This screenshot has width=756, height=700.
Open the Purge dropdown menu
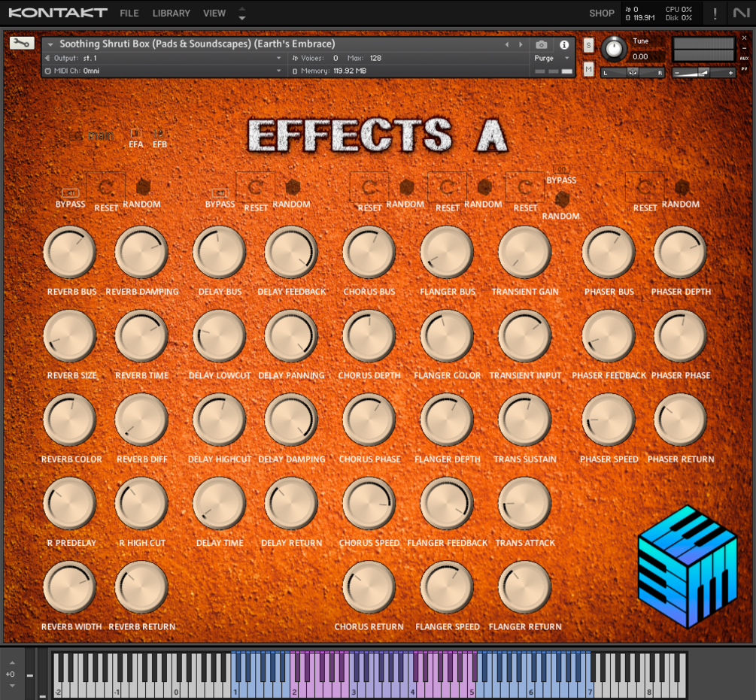click(551, 59)
